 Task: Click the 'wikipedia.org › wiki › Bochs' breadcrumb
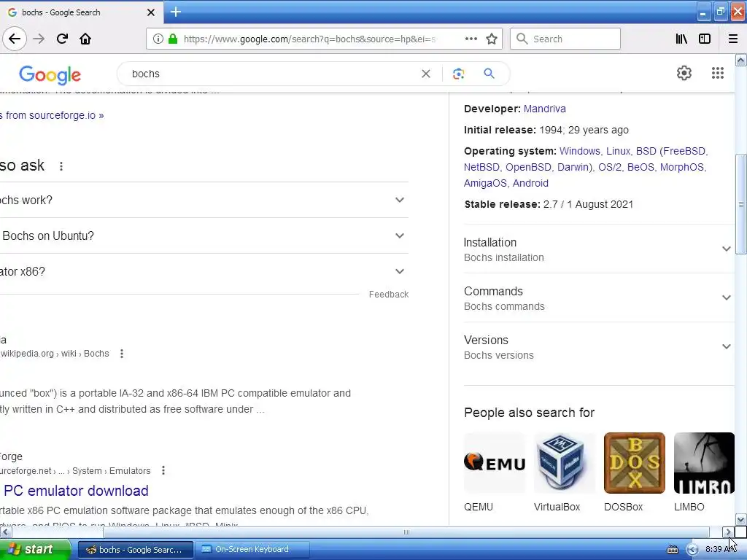[54, 354]
